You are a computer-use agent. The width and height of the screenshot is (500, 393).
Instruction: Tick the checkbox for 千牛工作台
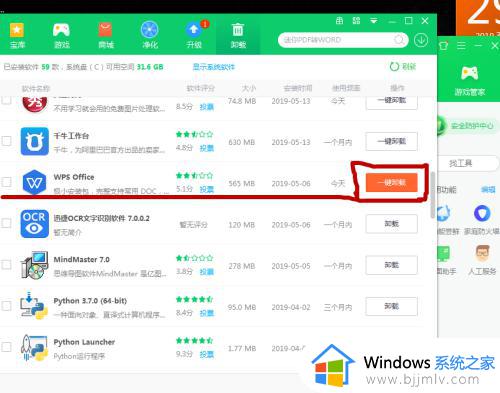[x=6, y=141]
